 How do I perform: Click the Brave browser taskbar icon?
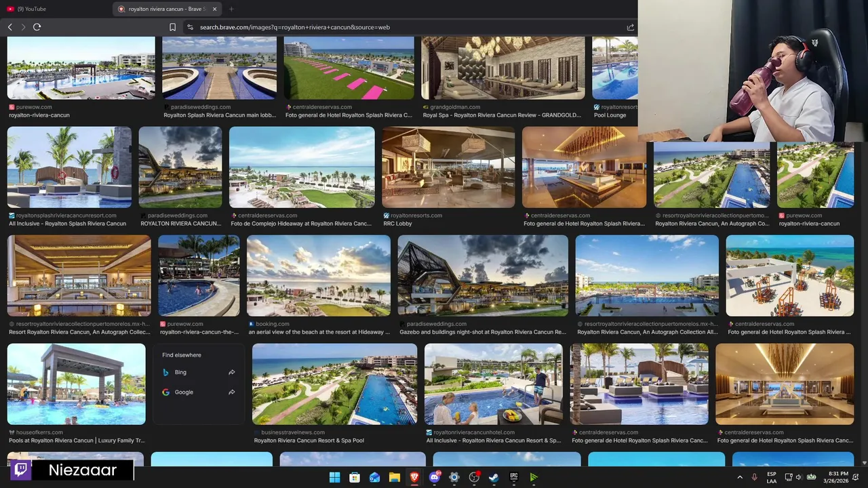(x=414, y=477)
